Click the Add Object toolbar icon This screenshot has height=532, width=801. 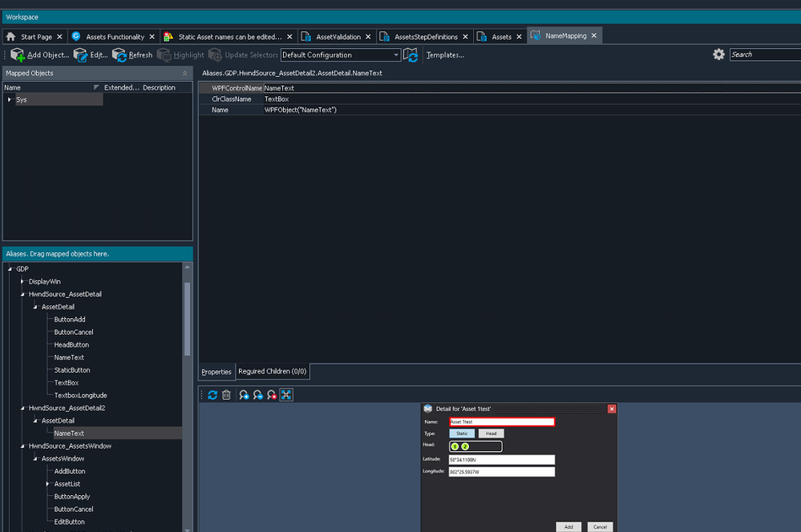(18, 55)
